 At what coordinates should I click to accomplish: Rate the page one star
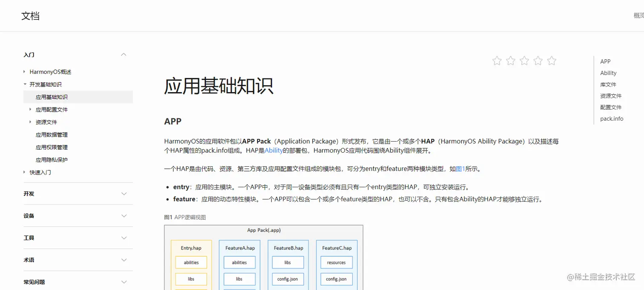(497, 61)
